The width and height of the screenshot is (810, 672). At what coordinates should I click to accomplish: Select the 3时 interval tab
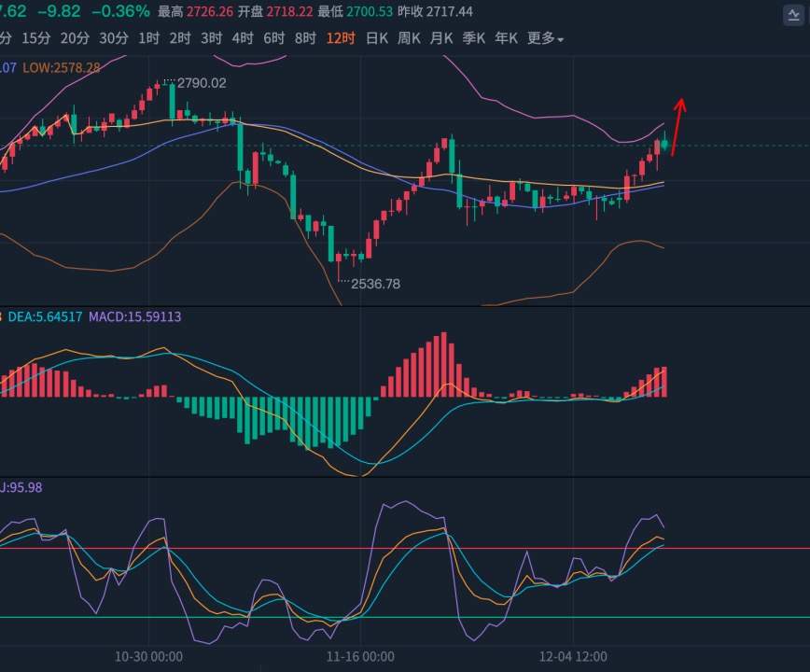211,38
